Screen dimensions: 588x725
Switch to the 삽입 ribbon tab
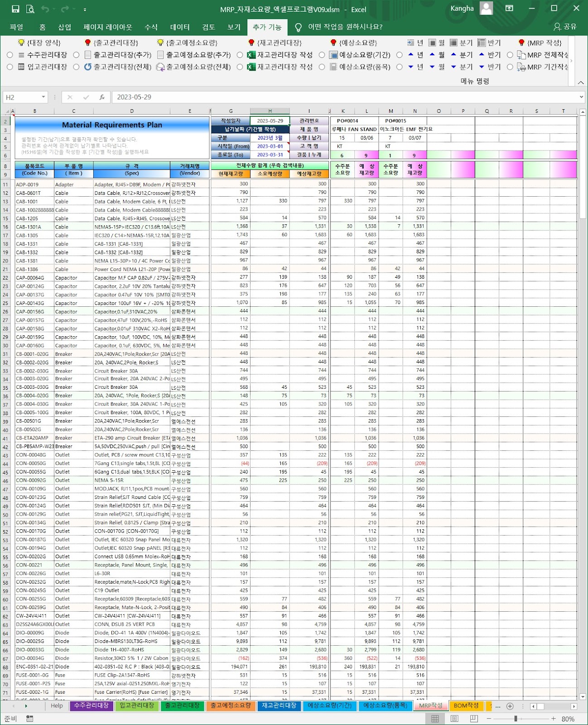coord(65,27)
